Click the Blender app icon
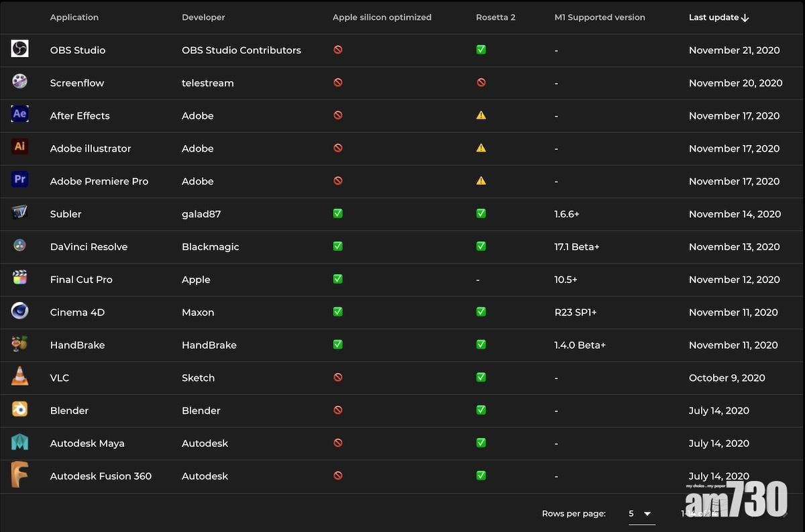This screenshot has height=532, width=805. (19, 409)
